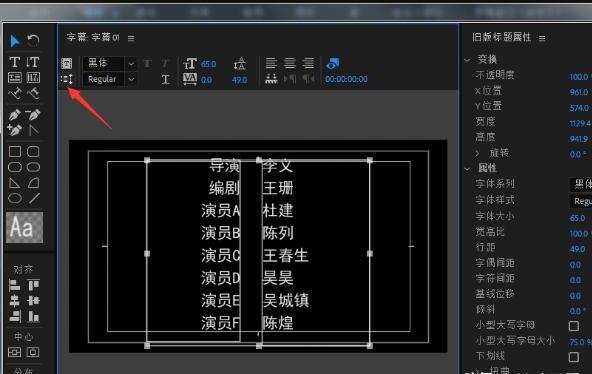The width and height of the screenshot is (592, 374).
Task: Click 行距 value 49.0 in properties
Action: pyautogui.click(x=578, y=249)
